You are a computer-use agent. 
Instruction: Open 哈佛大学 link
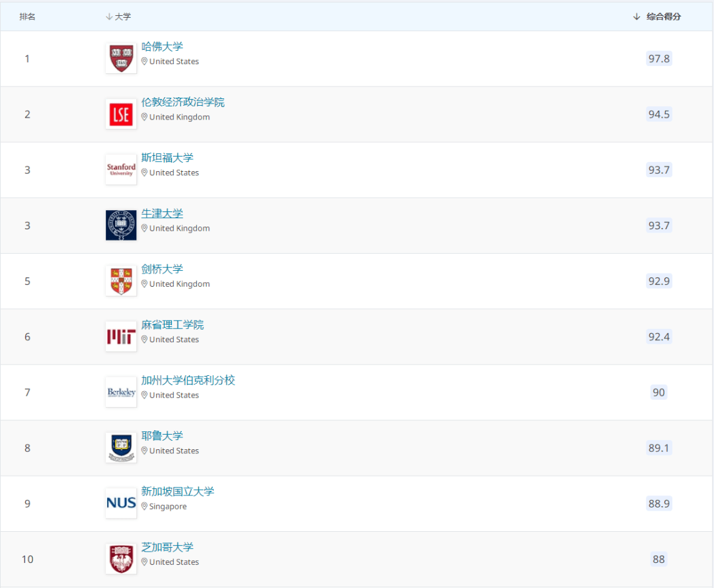tap(162, 46)
